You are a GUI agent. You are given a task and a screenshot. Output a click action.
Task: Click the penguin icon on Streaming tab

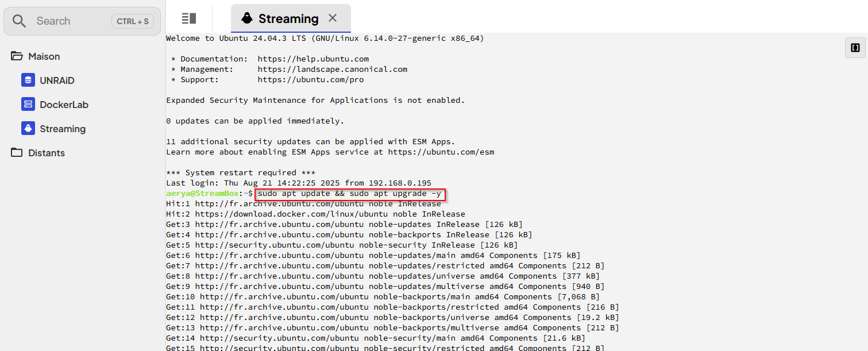point(247,18)
